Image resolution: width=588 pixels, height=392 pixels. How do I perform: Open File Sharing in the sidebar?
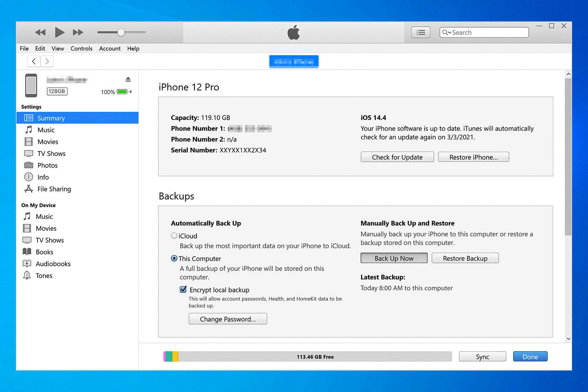point(54,189)
